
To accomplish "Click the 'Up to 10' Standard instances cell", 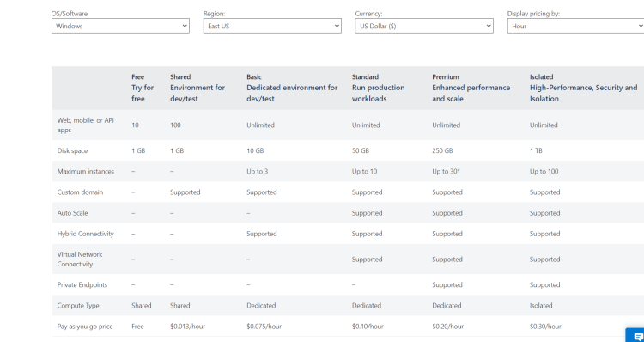I will 364,171.
